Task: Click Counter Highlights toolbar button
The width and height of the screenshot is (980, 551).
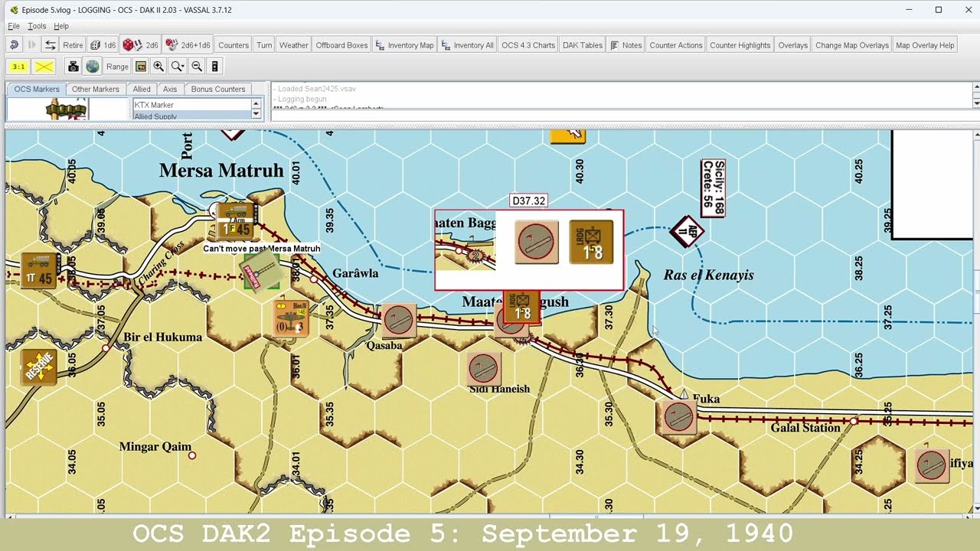Action: [740, 45]
